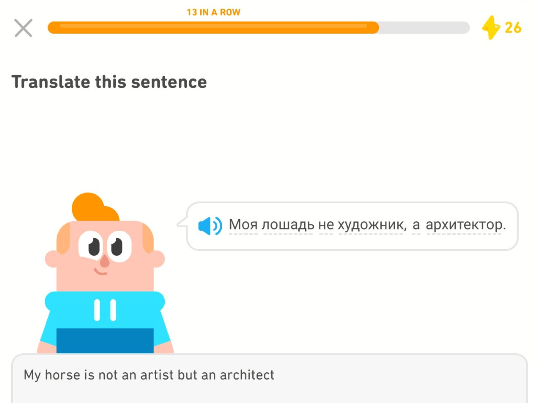Place the cursor after "architect" in the typed answer
The height and width of the screenshot is (403, 535).
275,375
